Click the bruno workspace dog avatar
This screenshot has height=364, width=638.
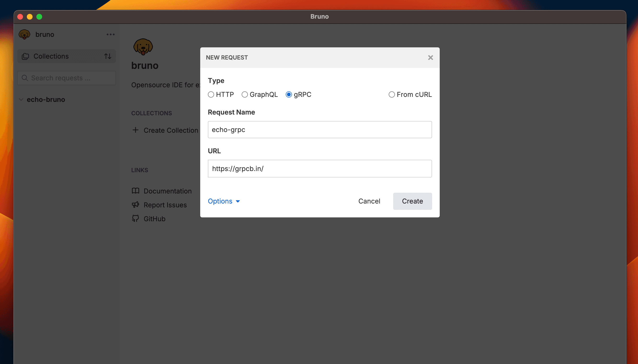(x=24, y=34)
